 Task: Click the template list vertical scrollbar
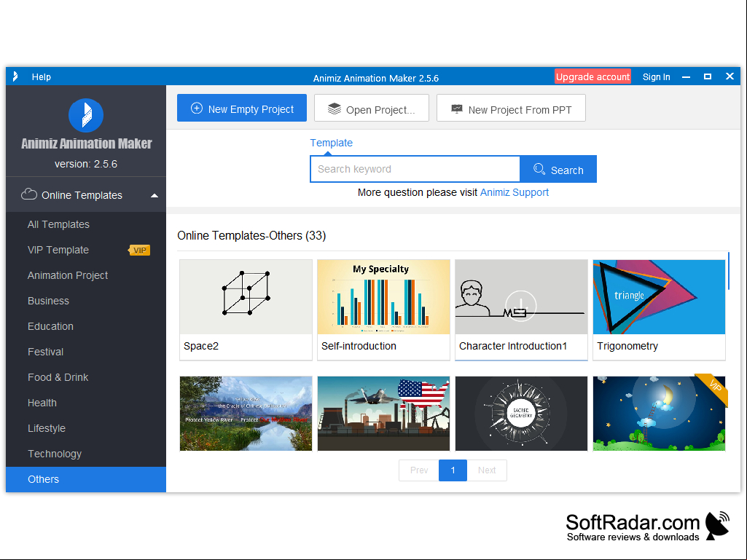729,270
